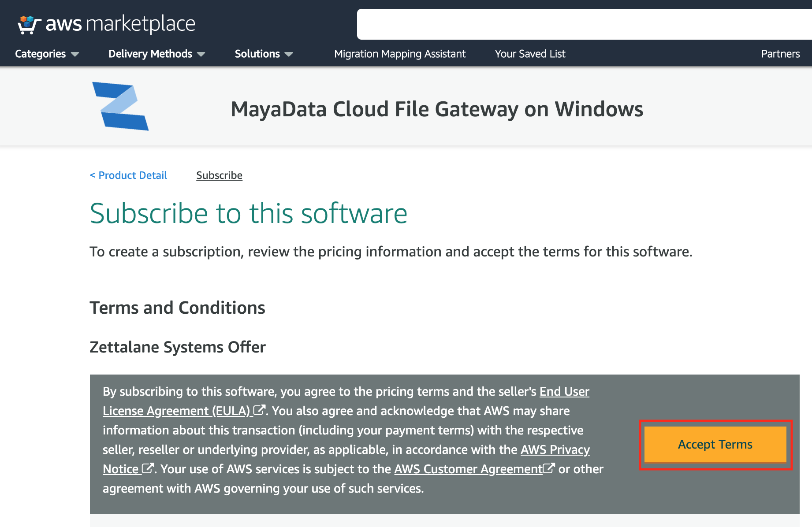
Task: Go to Your Saved List
Action: pos(530,54)
